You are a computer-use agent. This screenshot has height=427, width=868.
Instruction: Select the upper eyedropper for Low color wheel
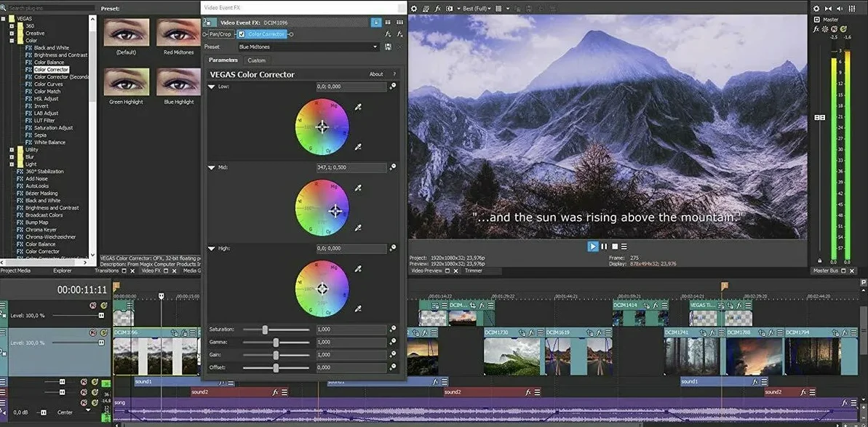tap(358, 106)
